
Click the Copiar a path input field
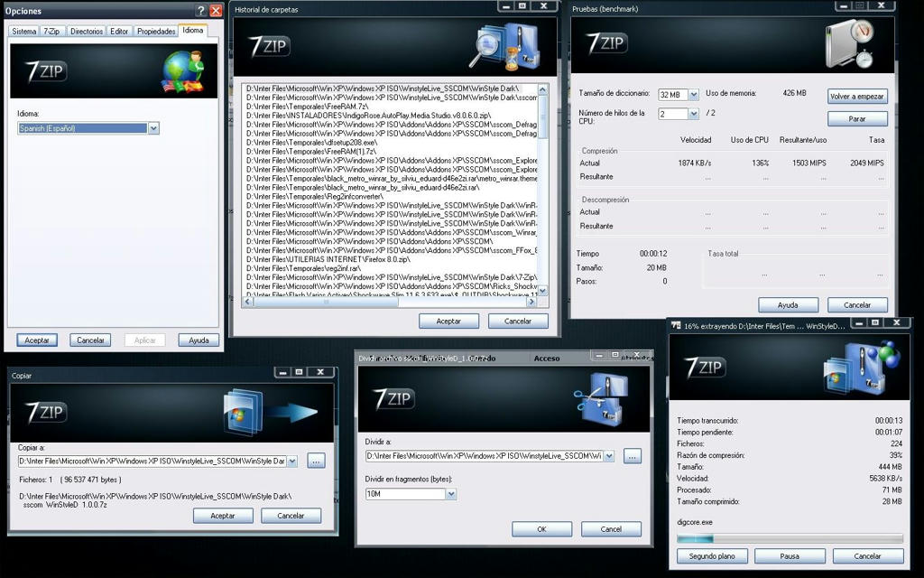click(x=152, y=461)
